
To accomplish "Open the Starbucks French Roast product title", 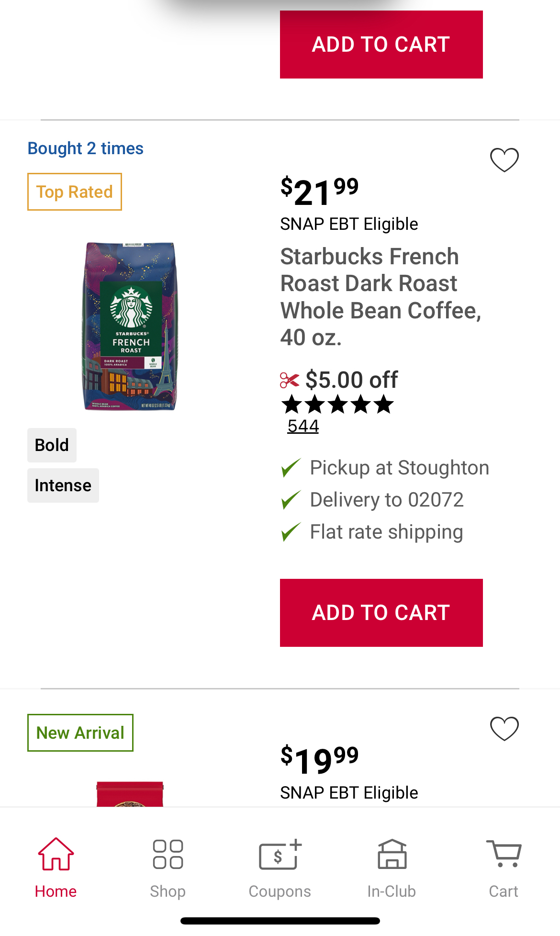I will [x=380, y=297].
